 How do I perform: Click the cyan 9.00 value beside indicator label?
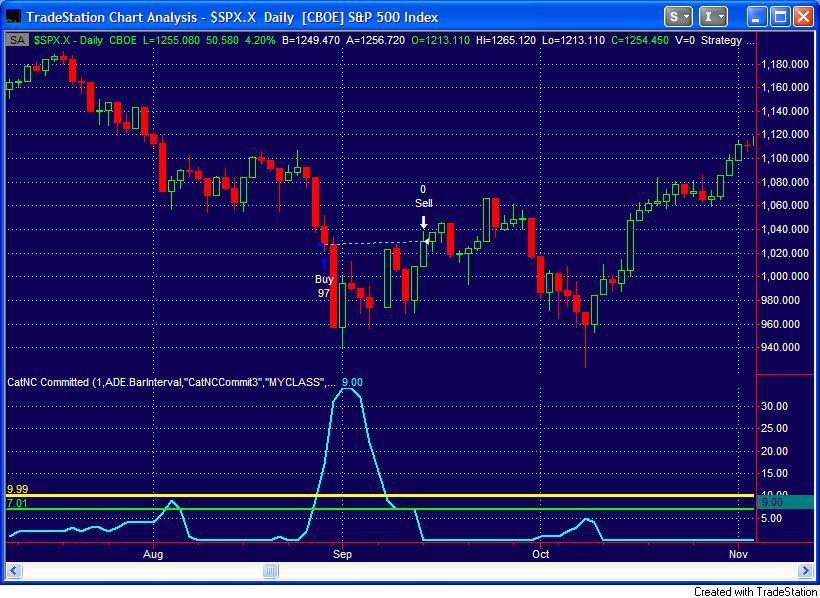(x=352, y=382)
